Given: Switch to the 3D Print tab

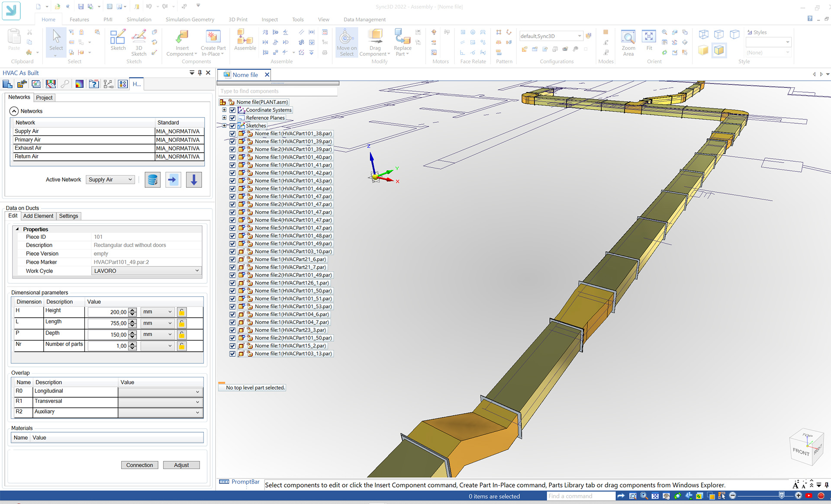Looking at the screenshot, I should [238, 19].
